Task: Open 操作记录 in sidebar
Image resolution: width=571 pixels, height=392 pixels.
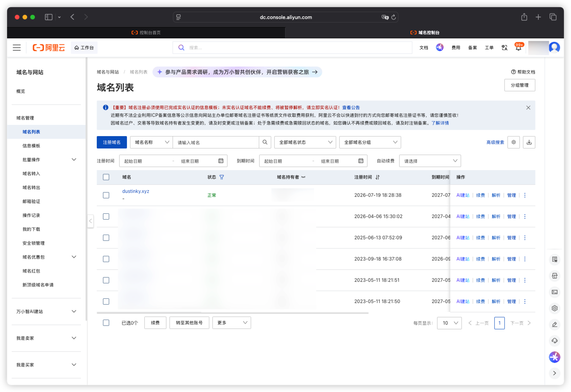Action: (31, 215)
